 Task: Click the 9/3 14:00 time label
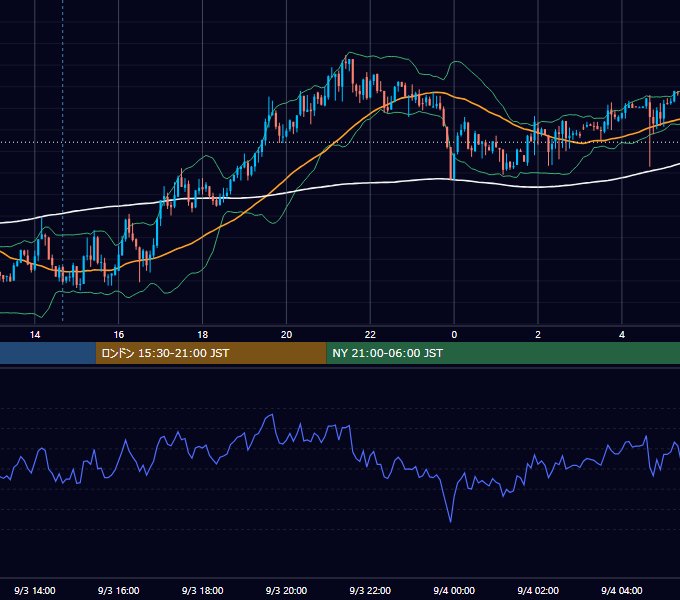(35, 590)
